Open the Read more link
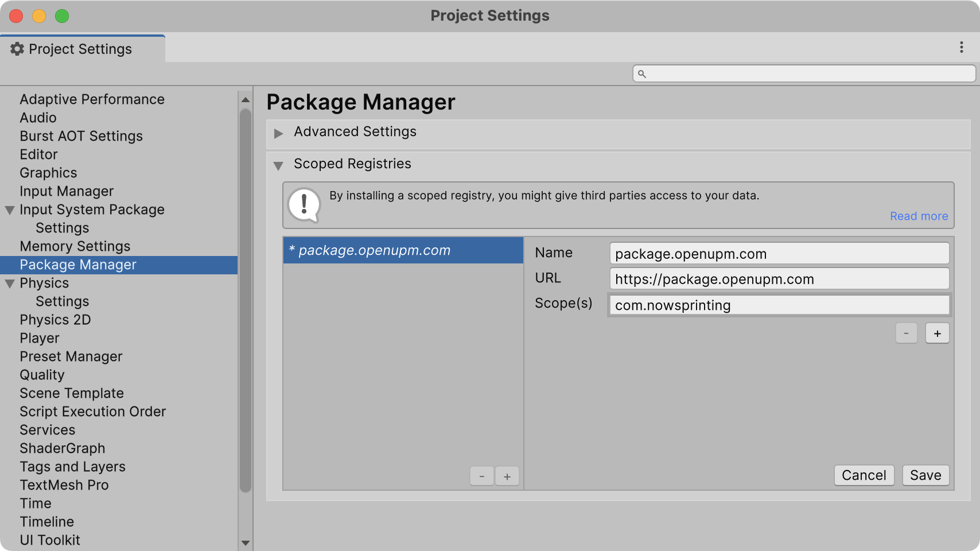980x551 pixels. pos(919,216)
